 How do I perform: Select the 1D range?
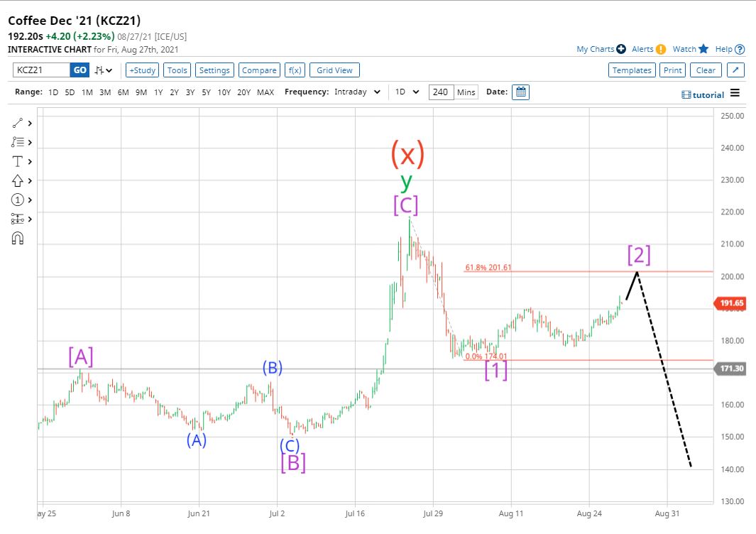tap(53, 92)
